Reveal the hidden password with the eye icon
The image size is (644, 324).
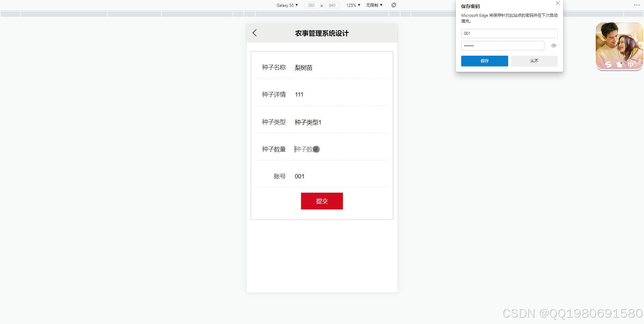pos(553,46)
